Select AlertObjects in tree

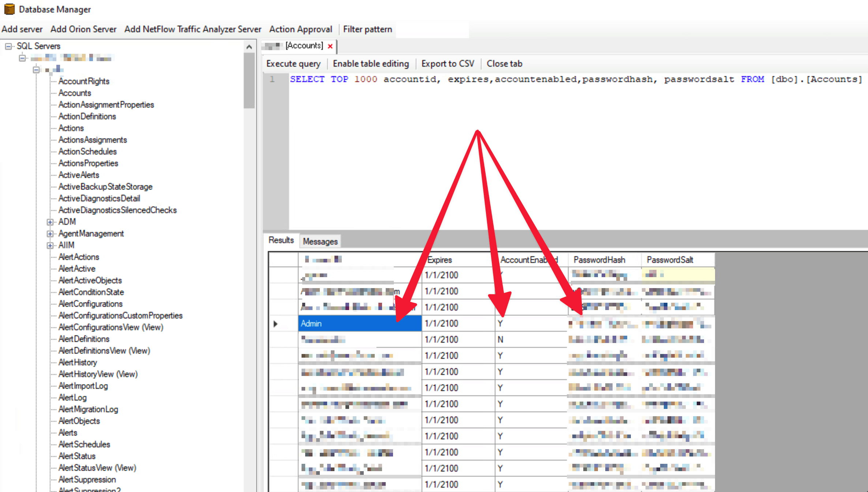79,421
